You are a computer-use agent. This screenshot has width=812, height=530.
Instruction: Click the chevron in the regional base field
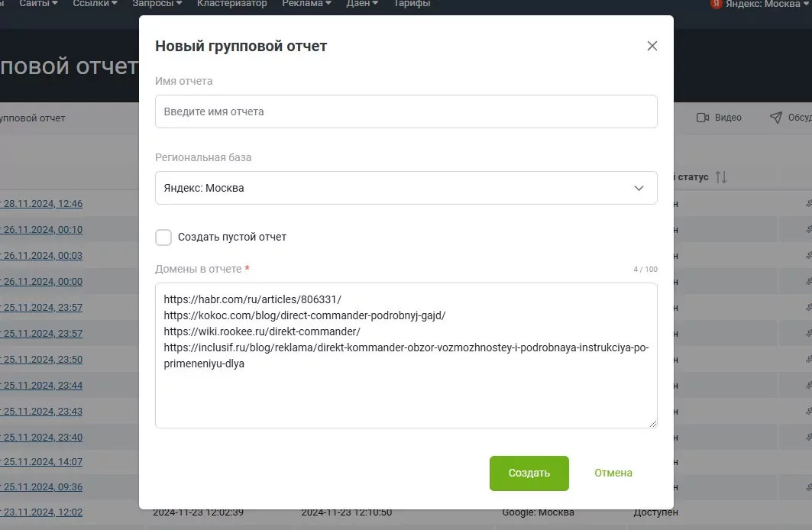click(x=639, y=188)
